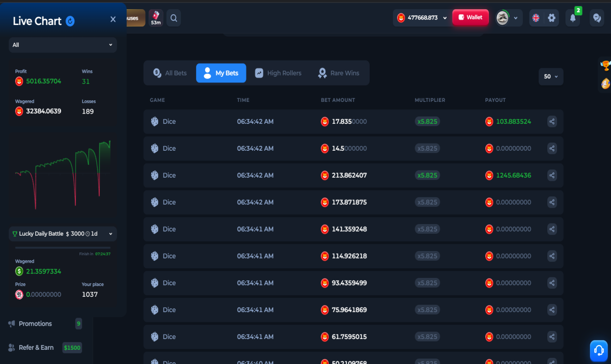Open the settings gear icon
Screen dimensions: 611x364
[x=551, y=18]
